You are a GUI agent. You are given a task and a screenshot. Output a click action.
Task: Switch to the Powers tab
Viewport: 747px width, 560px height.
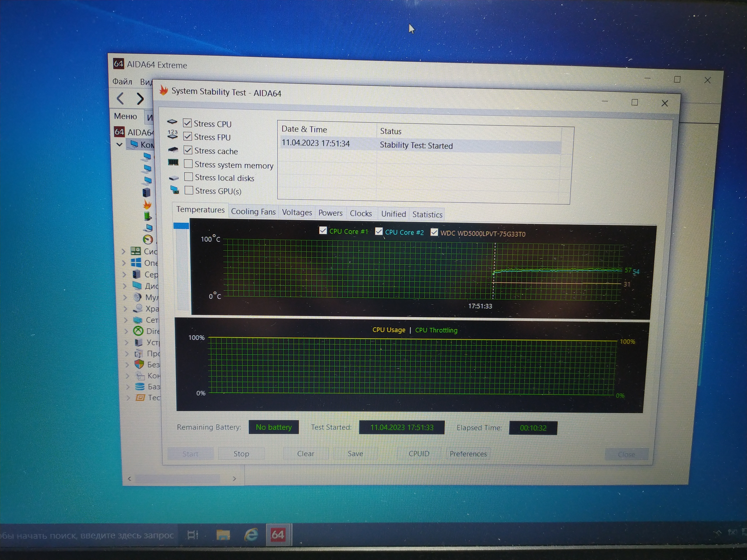point(330,213)
